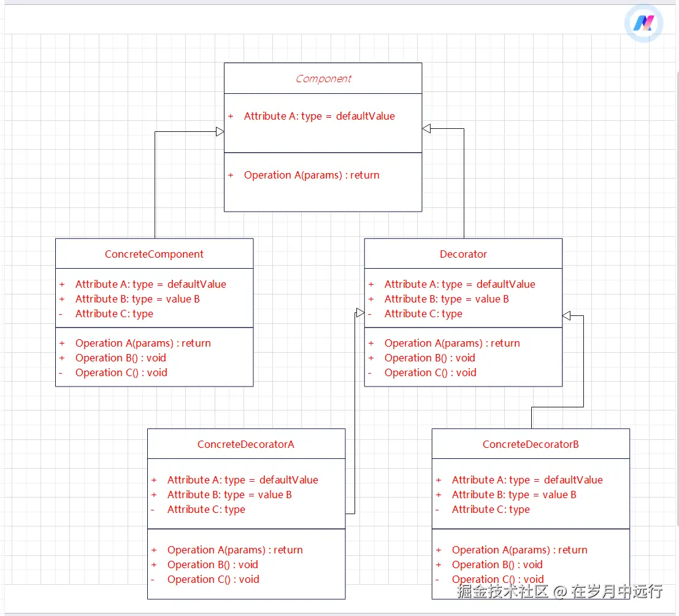This screenshot has width=679, height=616.
Task: Select Operation A(params) in ConcreteDecoratorB
Action: point(520,550)
